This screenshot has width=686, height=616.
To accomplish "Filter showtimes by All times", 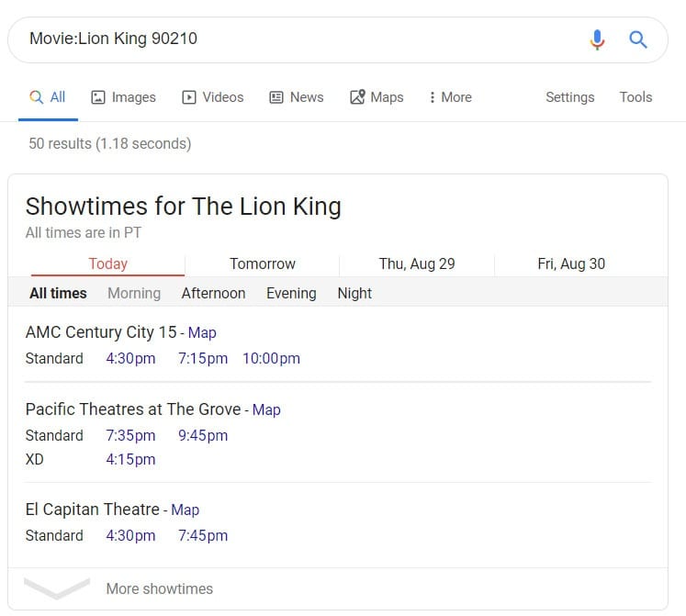I will pyautogui.click(x=58, y=293).
